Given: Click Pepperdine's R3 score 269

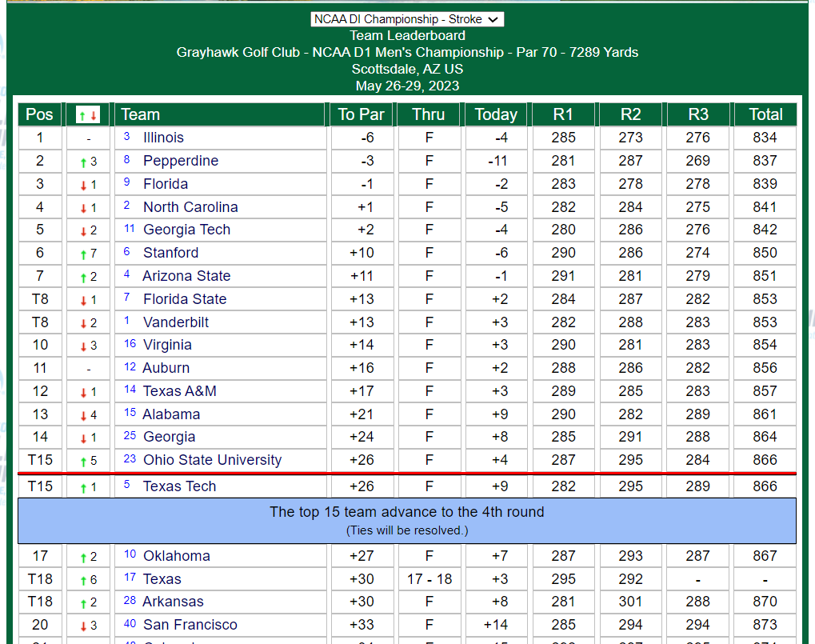Looking at the screenshot, I should pyautogui.click(x=698, y=161).
